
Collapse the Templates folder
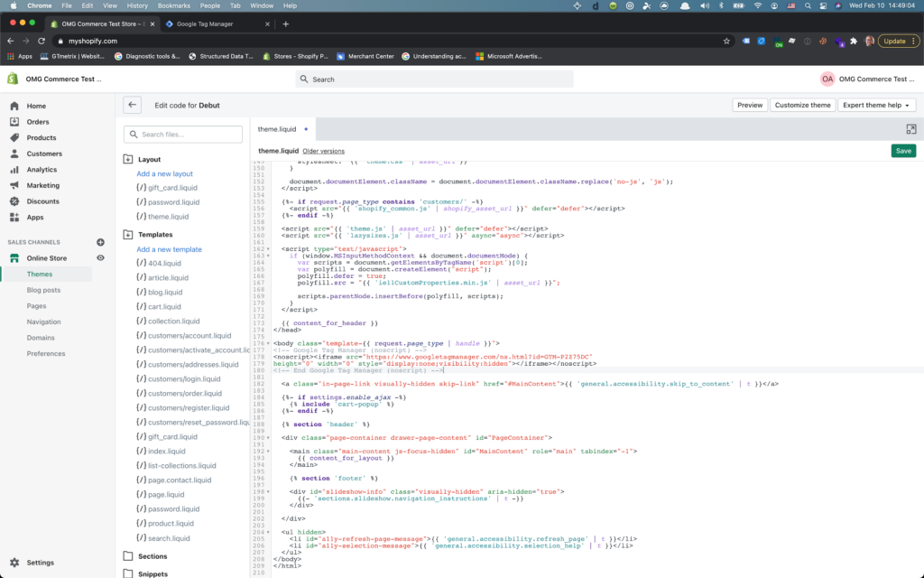click(x=128, y=235)
